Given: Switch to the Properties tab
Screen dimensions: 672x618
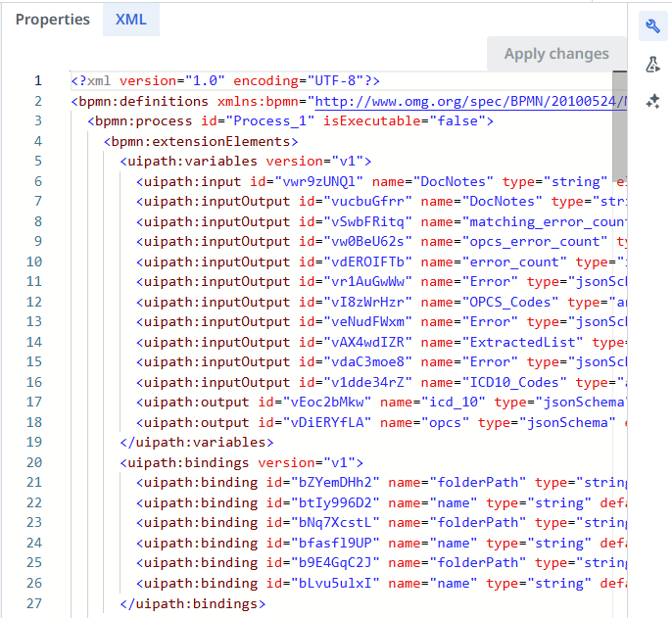Looking at the screenshot, I should tap(52, 20).
